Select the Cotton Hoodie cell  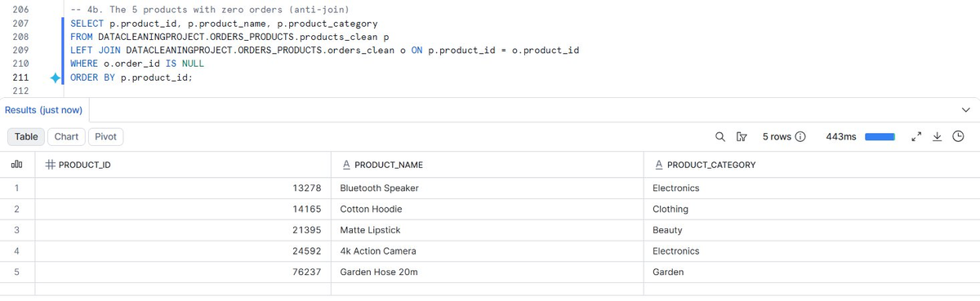487,209
